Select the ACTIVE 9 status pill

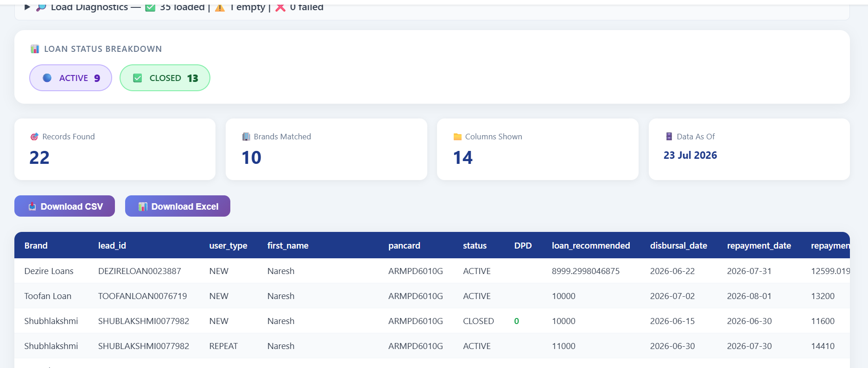point(70,78)
